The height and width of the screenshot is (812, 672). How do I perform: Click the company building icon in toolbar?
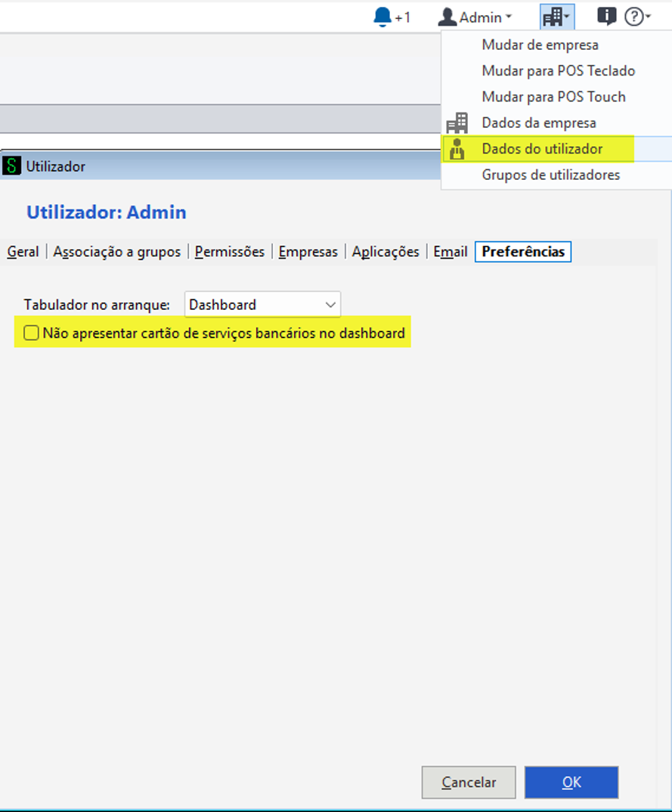[556, 17]
